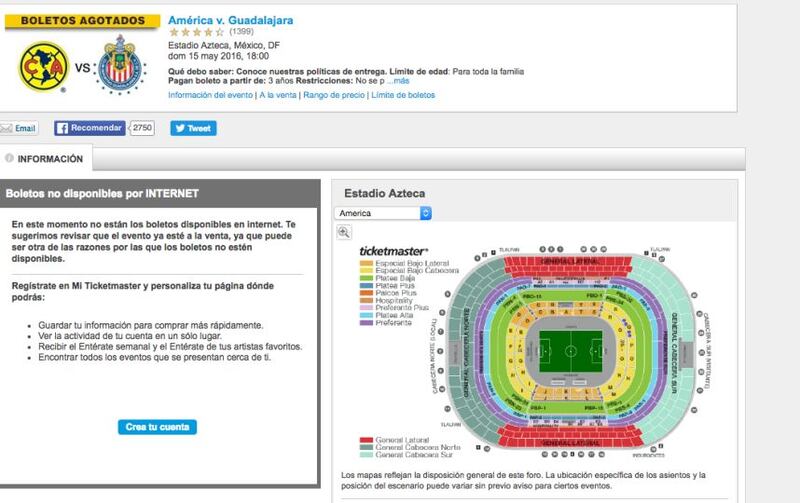Click the zoom magnifier icon above stadium map
Screen dimensions: 800x503
(x=344, y=232)
